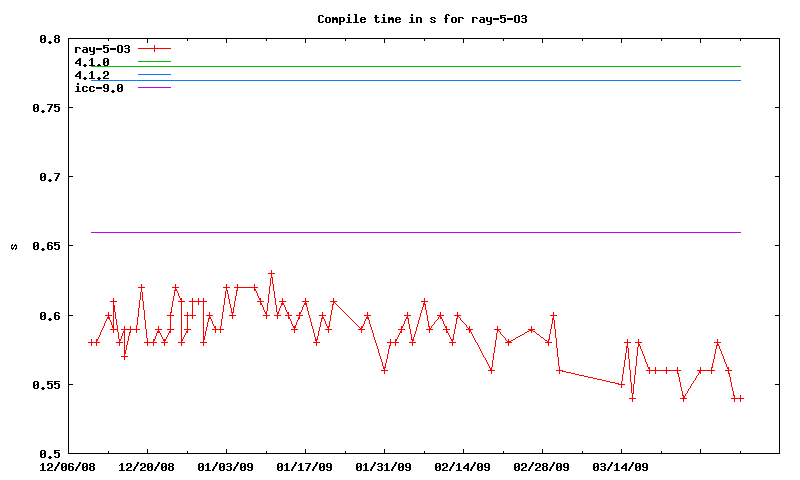The image size is (800, 480).
Task: Click the 0.5 y-axis tick label
Action: 49,453
